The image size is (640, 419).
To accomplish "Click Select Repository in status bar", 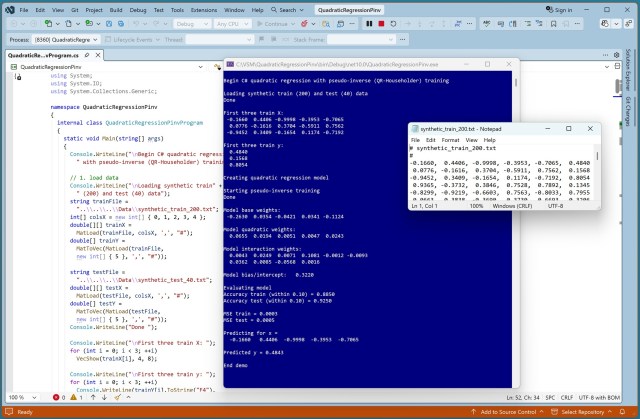I will click(592, 412).
